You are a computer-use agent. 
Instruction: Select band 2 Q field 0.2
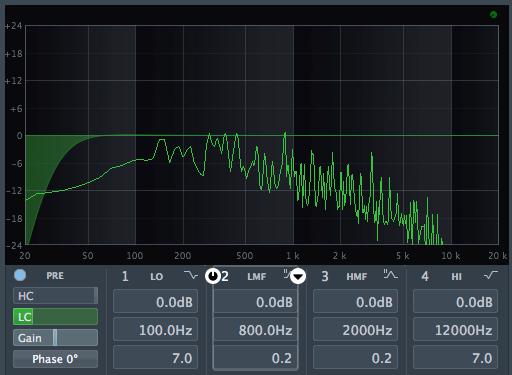(255, 358)
